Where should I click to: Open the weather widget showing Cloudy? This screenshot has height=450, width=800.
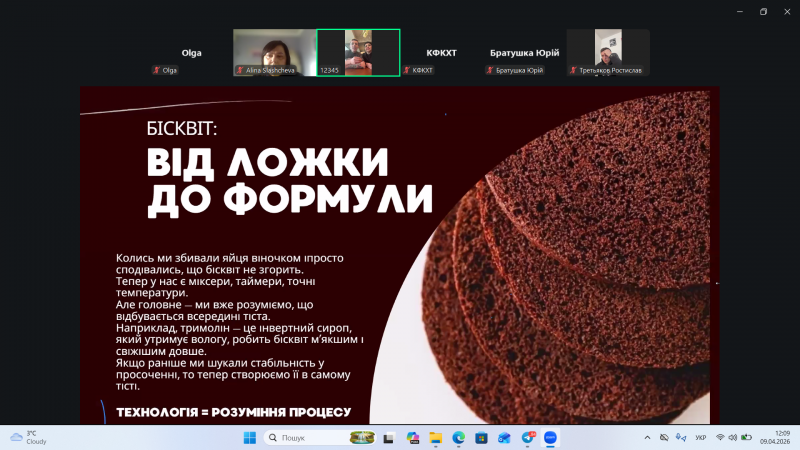[x=30, y=438]
